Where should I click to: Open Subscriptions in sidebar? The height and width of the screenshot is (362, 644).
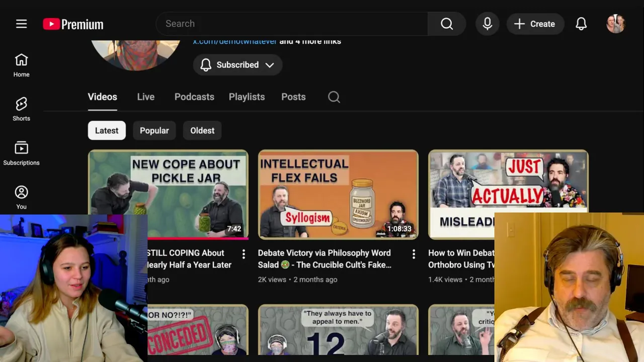(21, 154)
